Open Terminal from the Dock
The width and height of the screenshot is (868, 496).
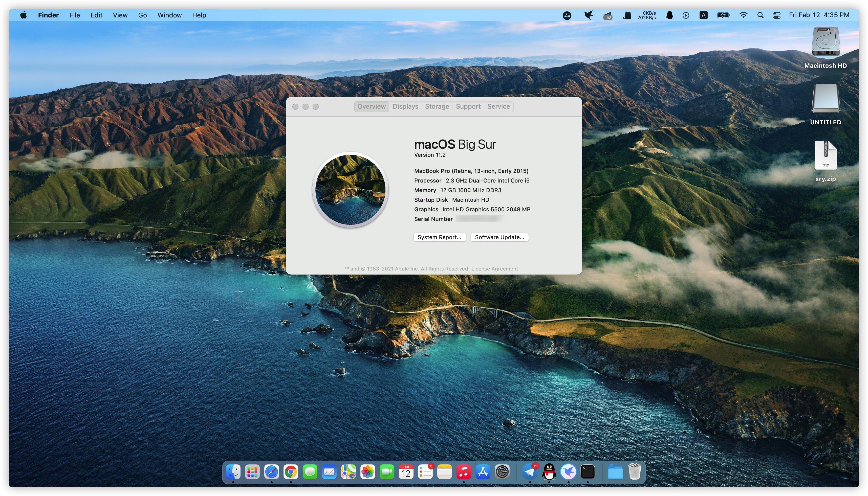588,472
